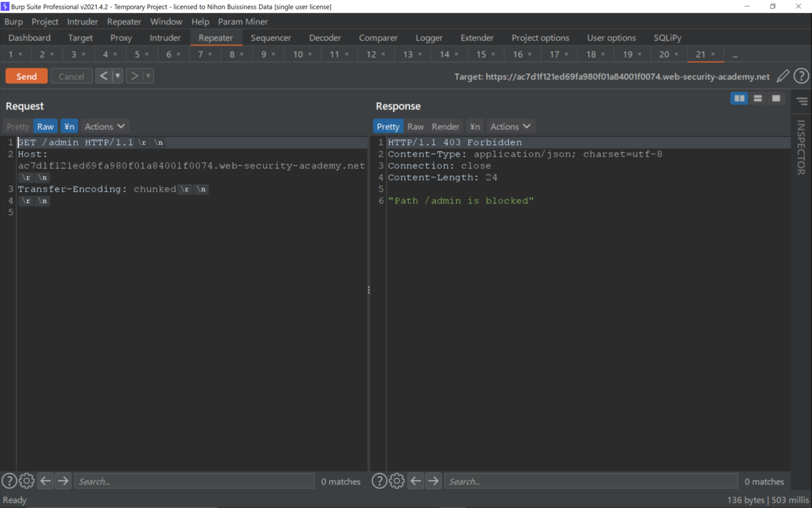
Task: Select side-by-side split layout icon
Action: tap(740, 99)
